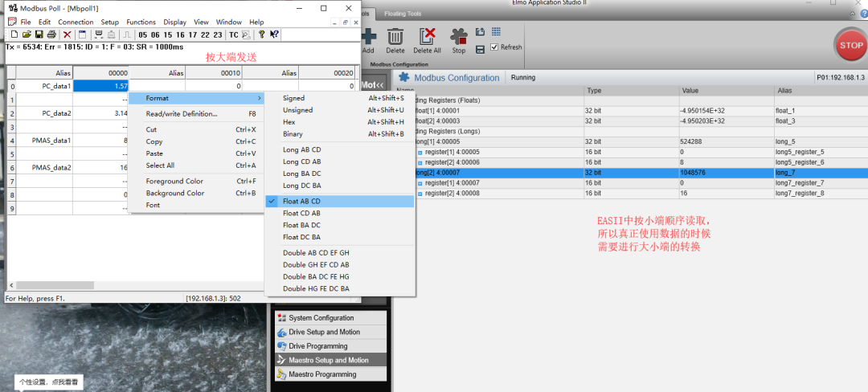Screen dimensions: 868x392
Task: Click the Delete All icon in Elmo ribbon
Action: [427, 36]
